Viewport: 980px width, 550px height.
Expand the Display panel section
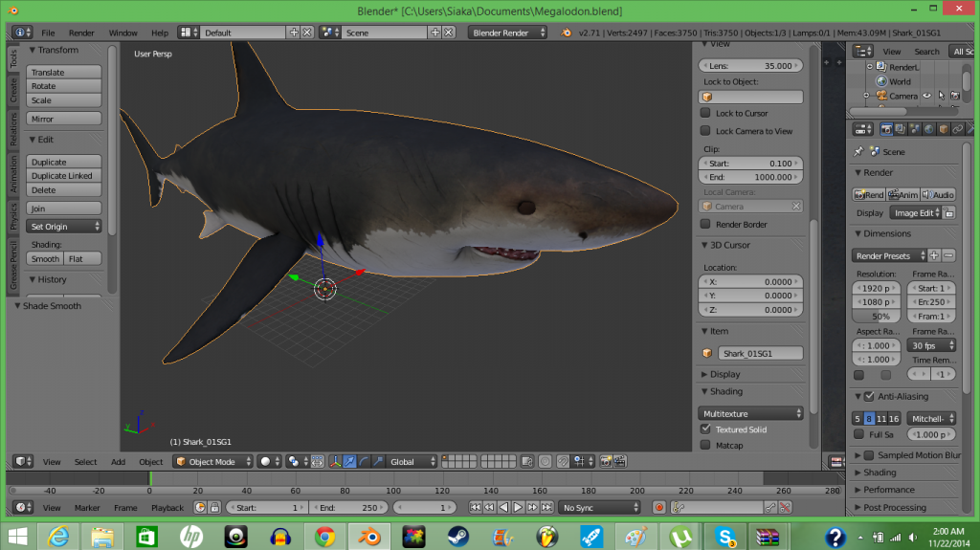724,374
